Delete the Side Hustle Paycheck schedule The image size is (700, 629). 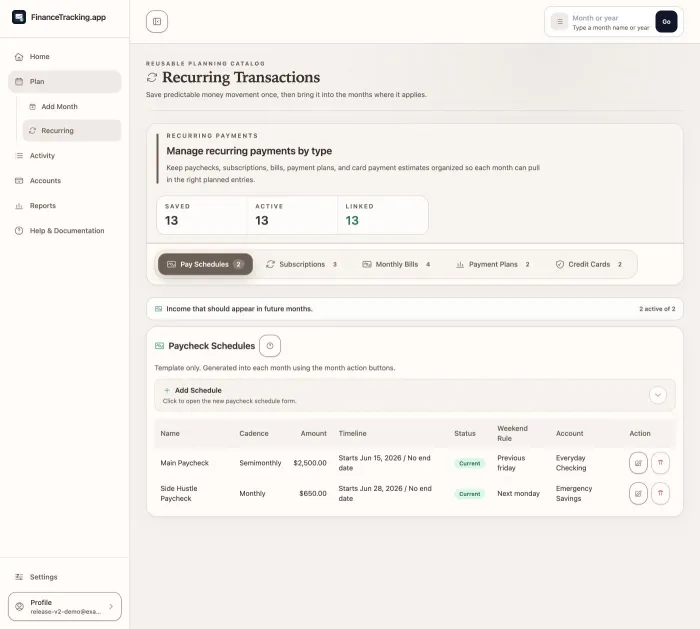660,494
